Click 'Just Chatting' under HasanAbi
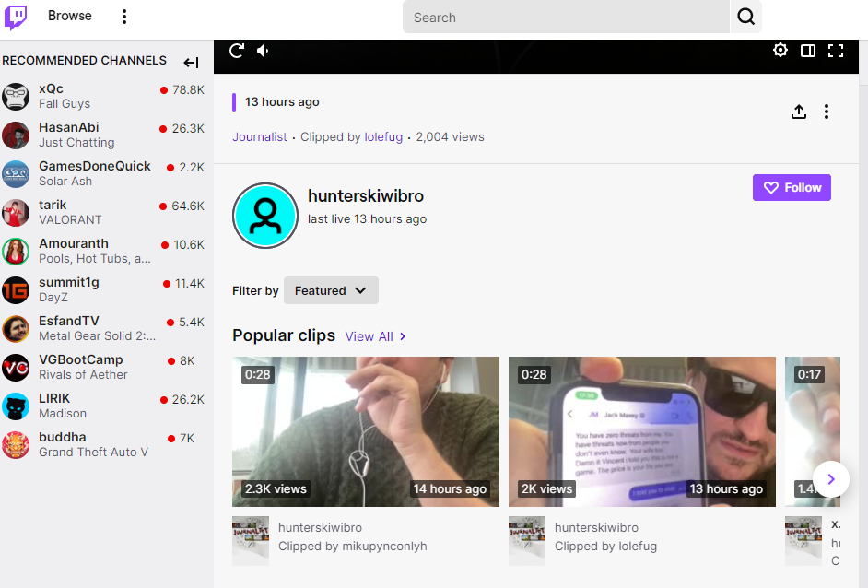Image resolution: width=868 pixels, height=588 pixels. (76, 143)
